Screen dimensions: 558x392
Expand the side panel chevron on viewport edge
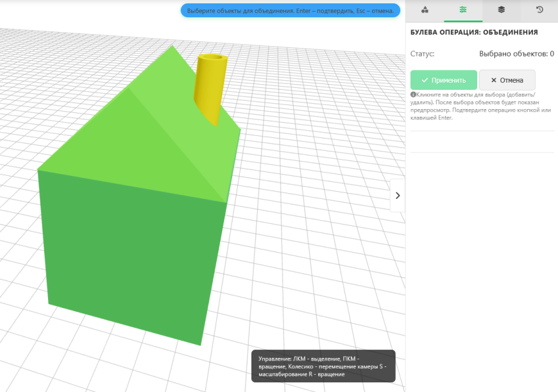tap(398, 196)
